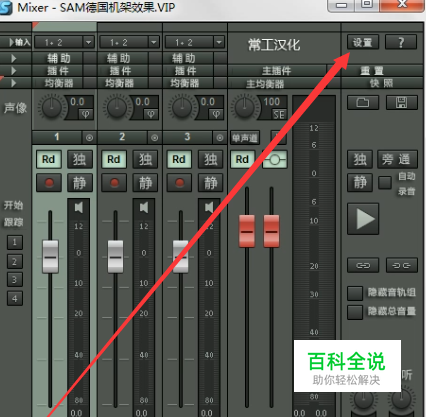Open channel 1 input dropdown
This screenshot has width=426, height=417.
(x=88, y=42)
